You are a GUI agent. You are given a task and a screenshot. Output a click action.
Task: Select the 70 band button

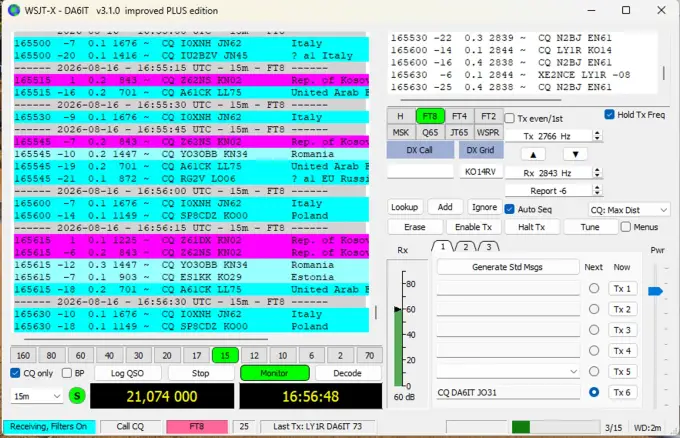point(369,356)
